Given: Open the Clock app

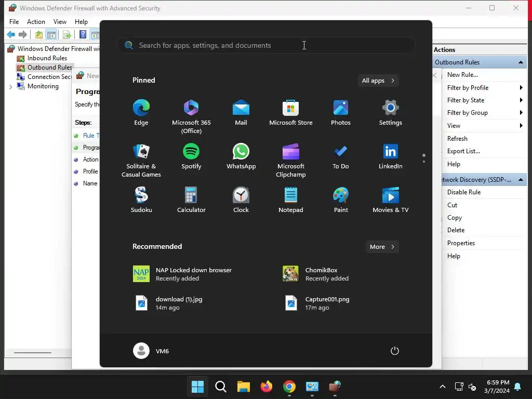Looking at the screenshot, I should click(241, 200).
